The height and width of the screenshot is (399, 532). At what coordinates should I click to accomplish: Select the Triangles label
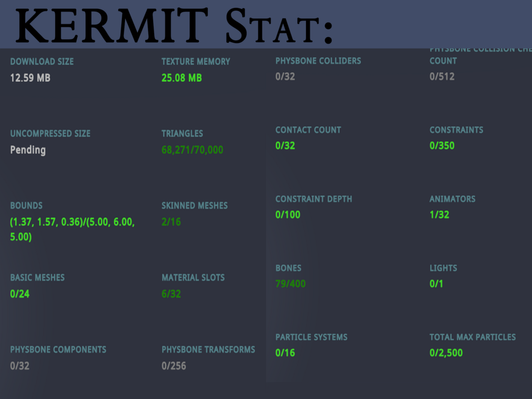point(182,134)
